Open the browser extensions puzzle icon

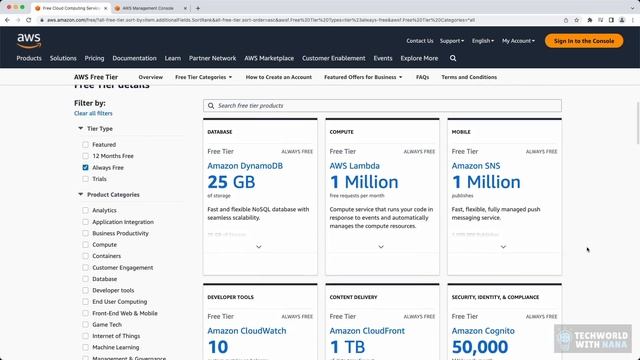pyautogui.click(x=590, y=20)
